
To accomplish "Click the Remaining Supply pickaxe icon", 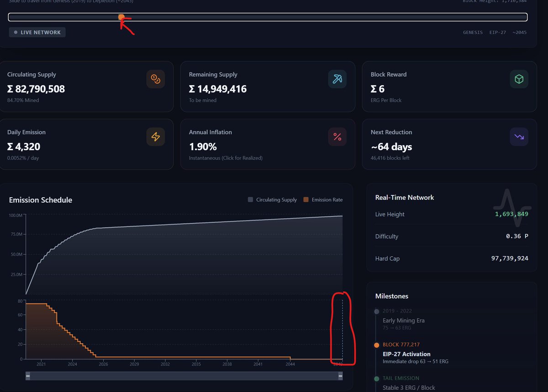I will pyautogui.click(x=337, y=79).
